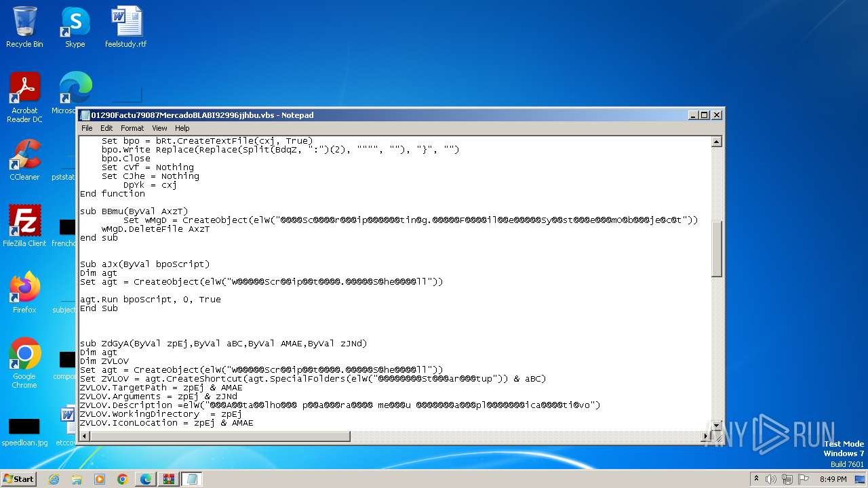Open Internet Explorer from the taskbar
The width and height of the screenshot is (868, 488).
coord(54,479)
